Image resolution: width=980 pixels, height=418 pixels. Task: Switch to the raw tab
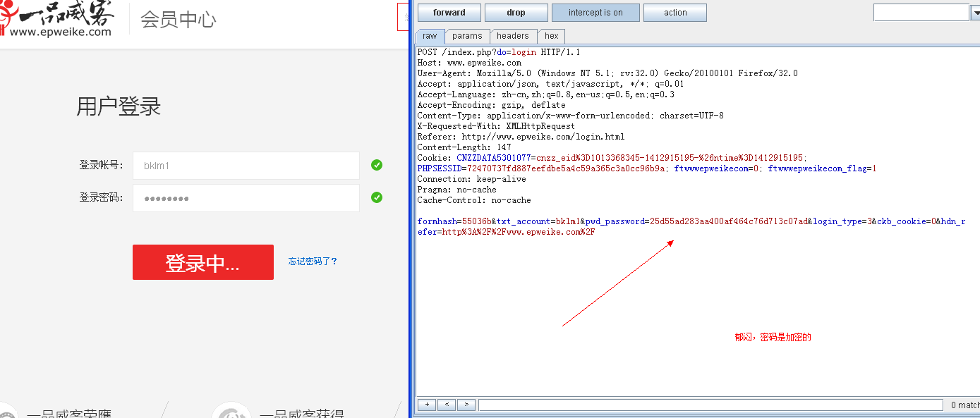(x=430, y=36)
